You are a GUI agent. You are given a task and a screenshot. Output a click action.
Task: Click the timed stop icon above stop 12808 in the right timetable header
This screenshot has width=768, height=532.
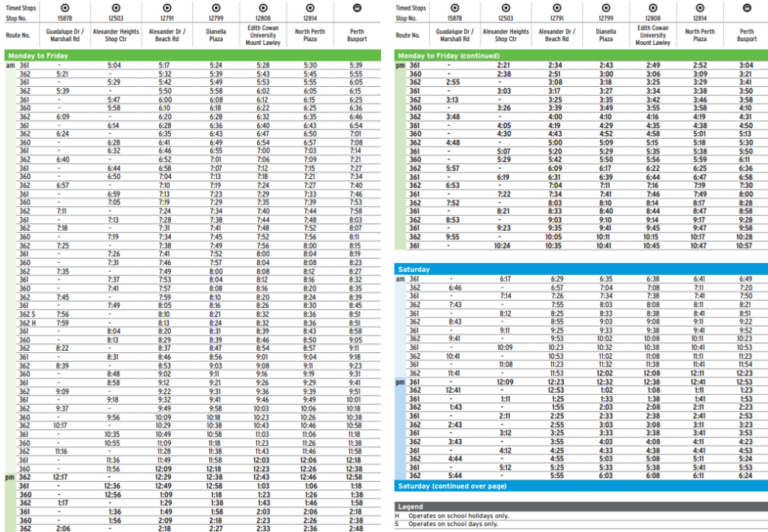[x=652, y=7]
